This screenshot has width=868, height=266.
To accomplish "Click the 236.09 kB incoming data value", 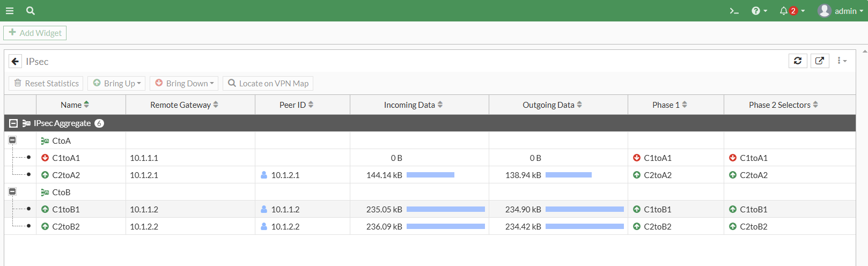I will (384, 226).
